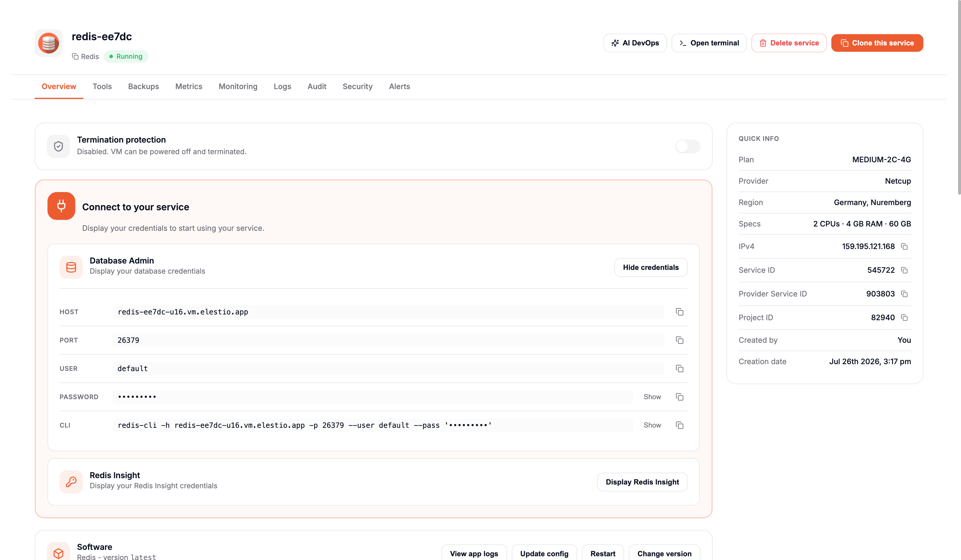Switch to the Security tab

[357, 86]
